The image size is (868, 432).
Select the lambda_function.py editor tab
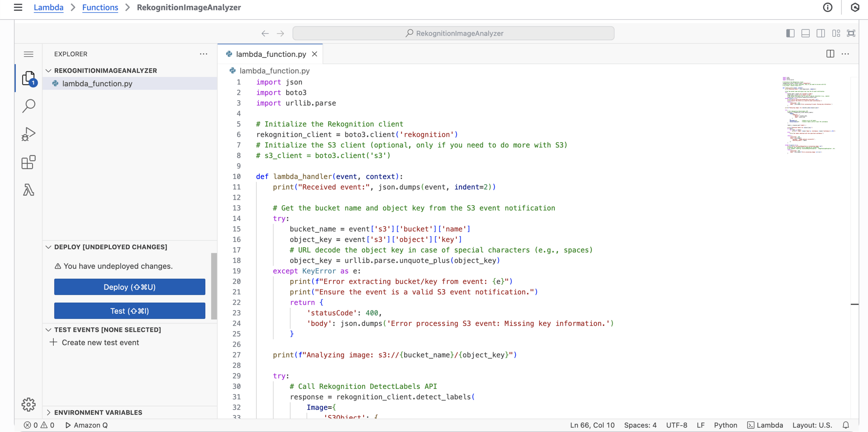tap(270, 54)
